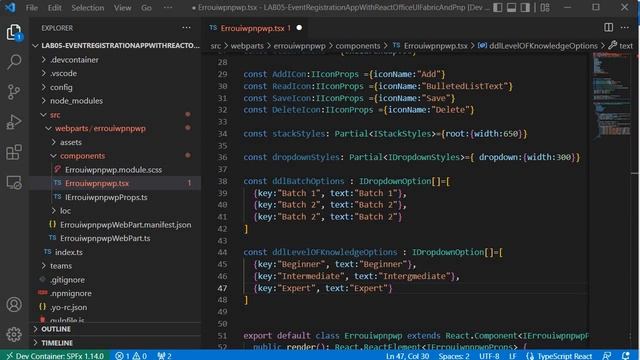Viewport: 640px width, 360px height.
Task: Toggle bottom panel layout icon
Action: [x=511, y=7]
